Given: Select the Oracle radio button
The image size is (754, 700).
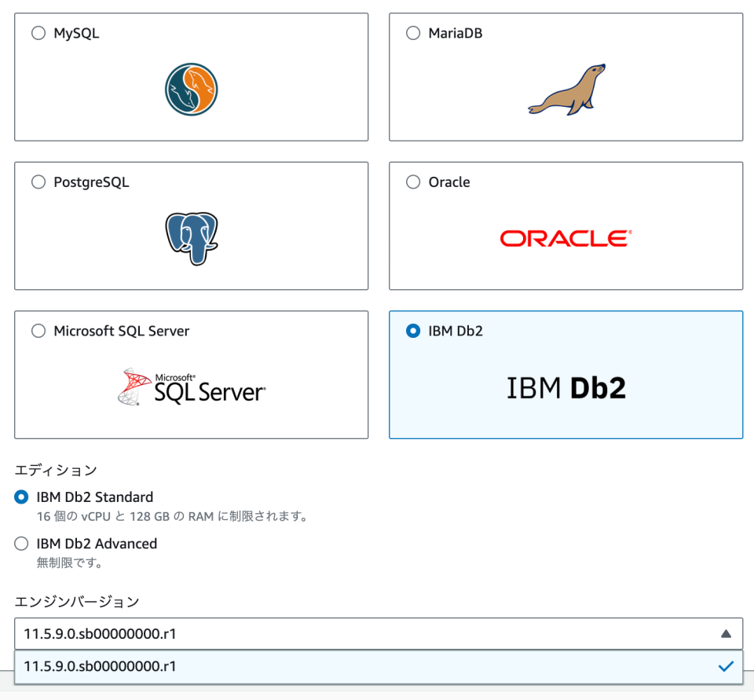Looking at the screenshot, I should coord(412,181).
